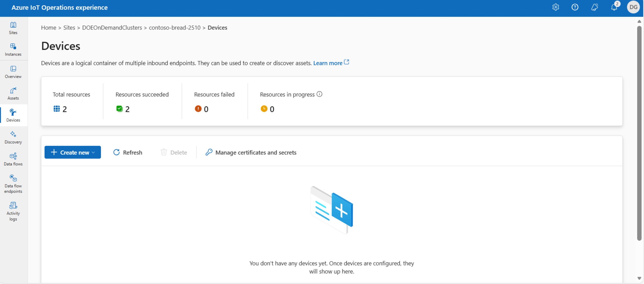Image resolution: width=644 pixels, height=284 pixels.
Task: Open Data flows in the sidebar
Action: (13, 160)
